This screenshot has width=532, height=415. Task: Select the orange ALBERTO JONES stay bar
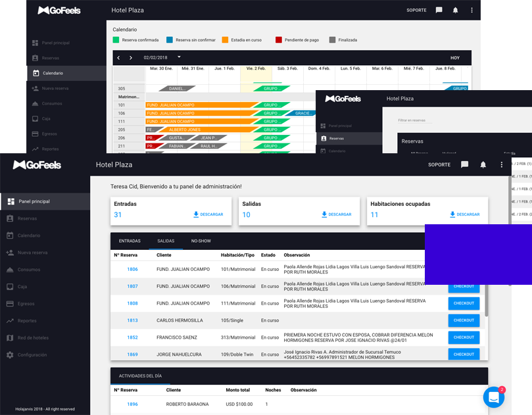pyautogui.click(x=208, y=130)
